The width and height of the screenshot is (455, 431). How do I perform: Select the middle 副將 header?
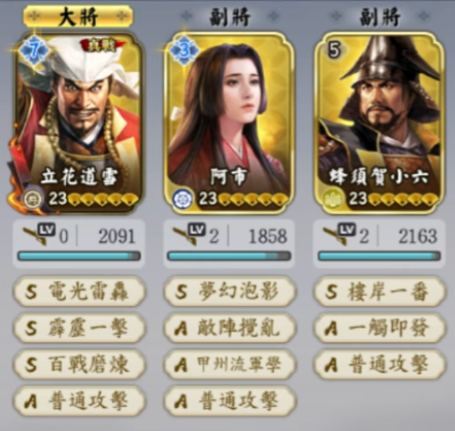point(230,17)
